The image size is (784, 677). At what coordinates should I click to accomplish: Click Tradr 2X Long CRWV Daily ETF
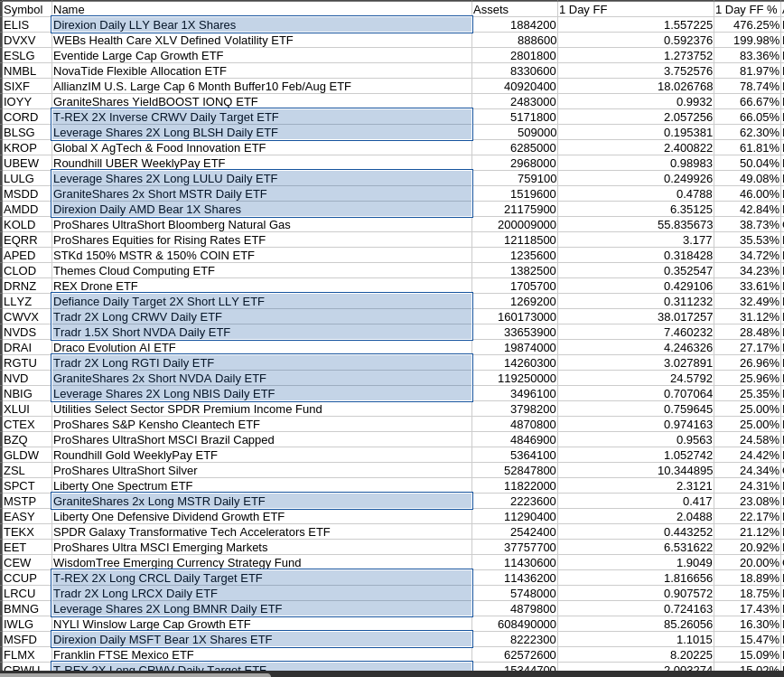pyautogui.click(x=262, y=317)
